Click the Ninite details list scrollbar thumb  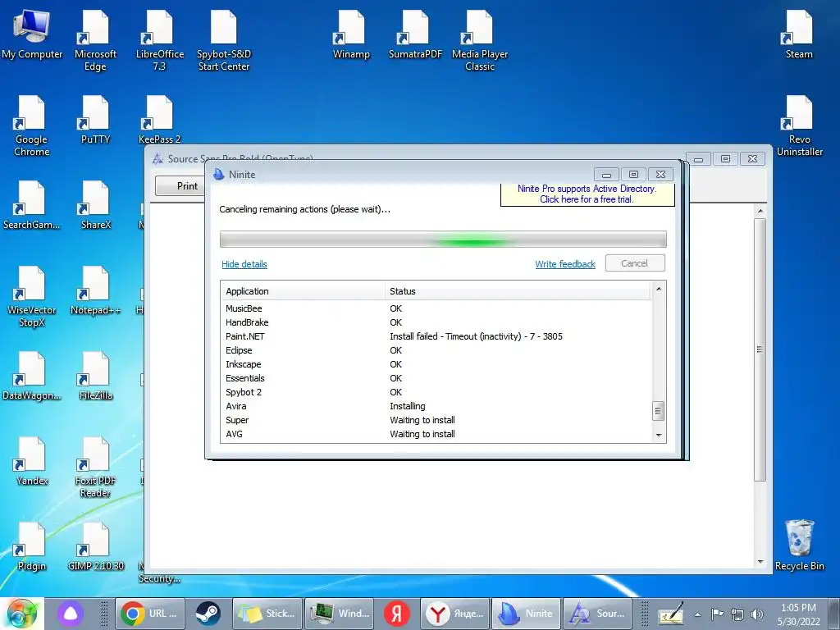[x=659, y=412]
